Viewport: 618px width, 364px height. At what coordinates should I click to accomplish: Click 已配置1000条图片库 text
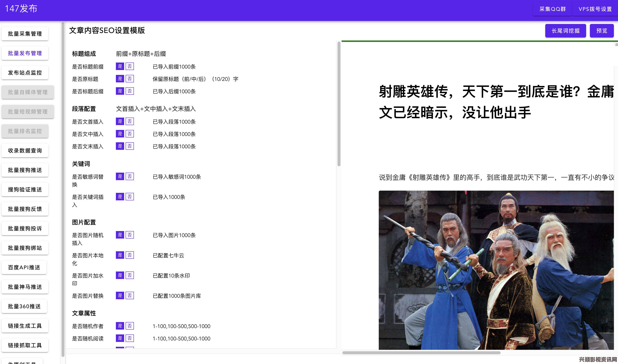coord(177,296)
